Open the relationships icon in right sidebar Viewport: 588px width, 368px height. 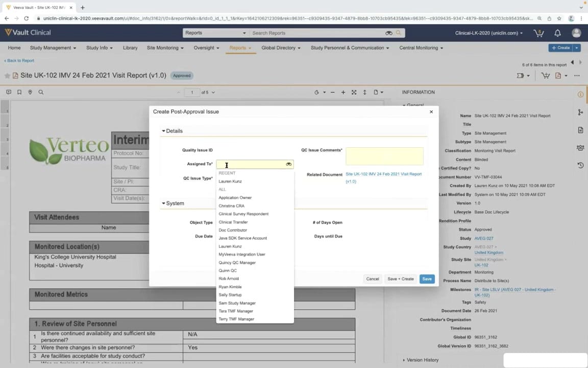(x=580, y=112)
